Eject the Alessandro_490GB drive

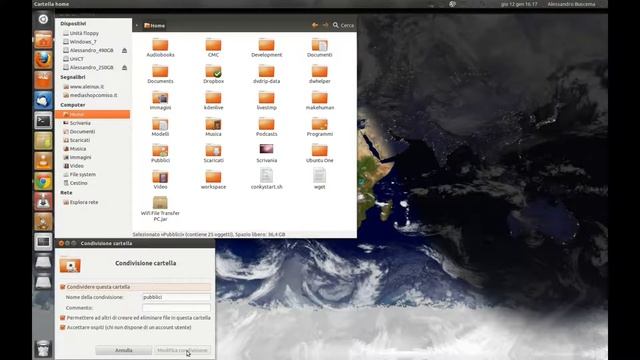[124, 50]
